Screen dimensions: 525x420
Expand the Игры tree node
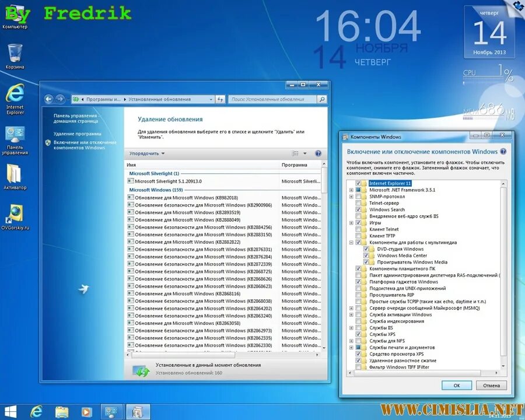point(351,223)
